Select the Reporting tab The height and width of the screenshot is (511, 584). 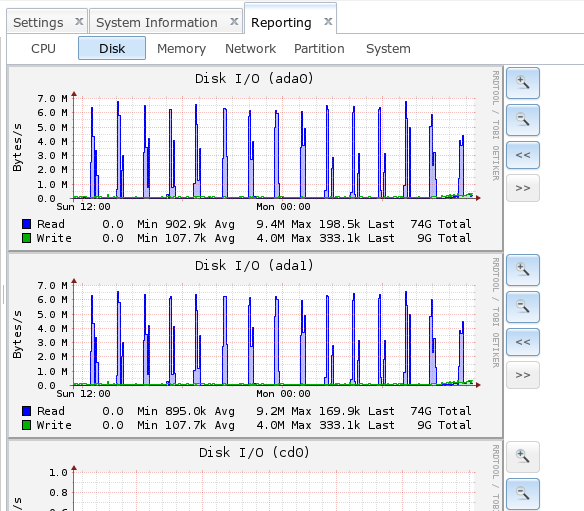tap(281, 23)
